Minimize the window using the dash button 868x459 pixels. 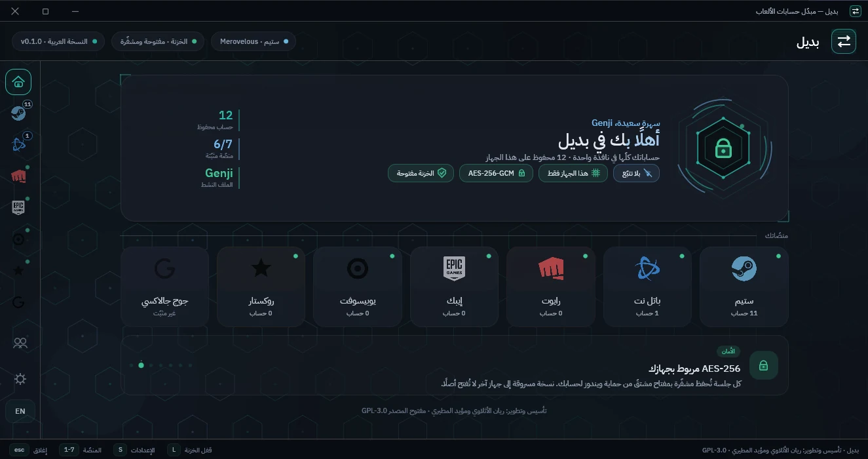pyautogui.click(x=75, y=11)
